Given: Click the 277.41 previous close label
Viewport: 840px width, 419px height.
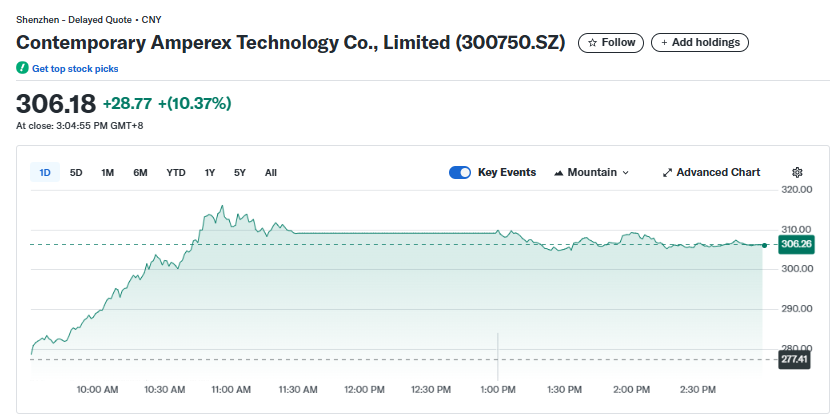Looking at the screenshot, I should (794, 359).
